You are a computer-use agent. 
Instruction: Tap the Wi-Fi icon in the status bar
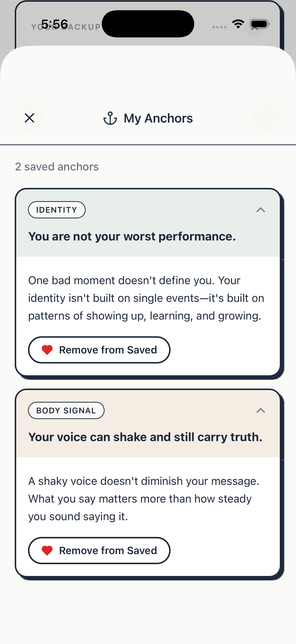click(238, 24)
